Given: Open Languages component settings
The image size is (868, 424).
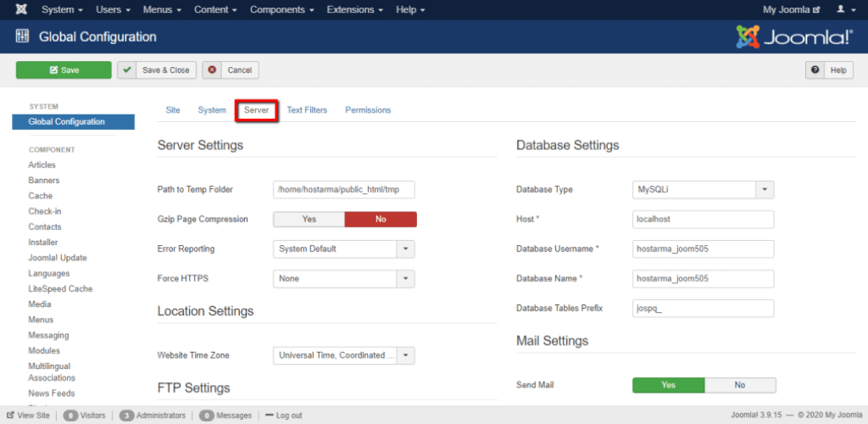Looking at the screenshot, I should (x=48, y=273).
